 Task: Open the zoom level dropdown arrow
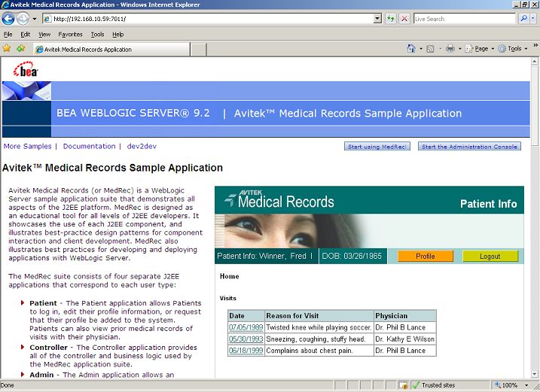tap(526, 385)
